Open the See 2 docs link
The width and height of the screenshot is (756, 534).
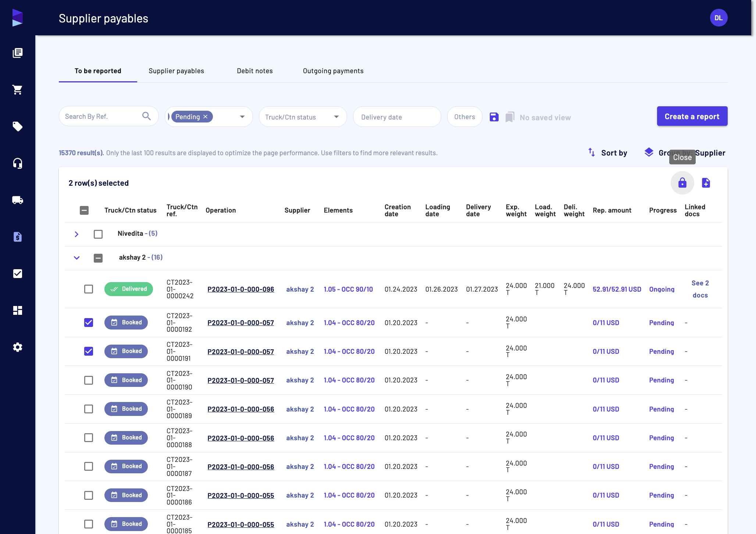coord(700,289)
